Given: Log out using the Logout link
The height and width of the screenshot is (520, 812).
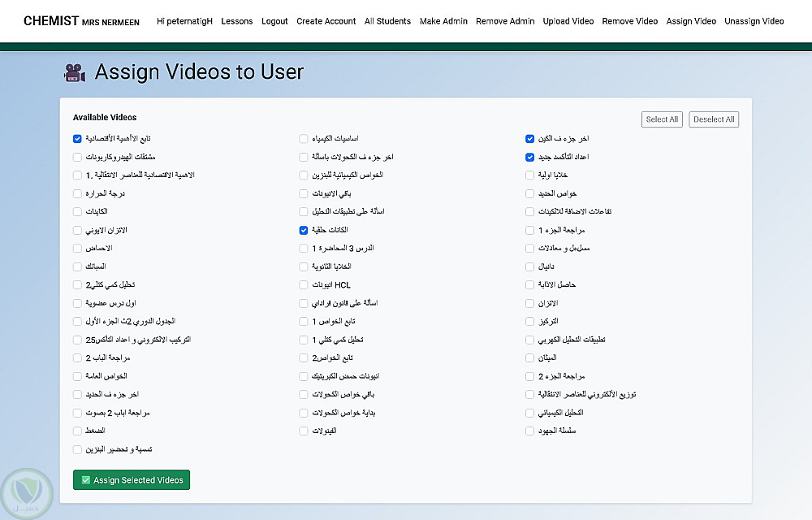Looking at the screenshot, I should coord(274,21).
